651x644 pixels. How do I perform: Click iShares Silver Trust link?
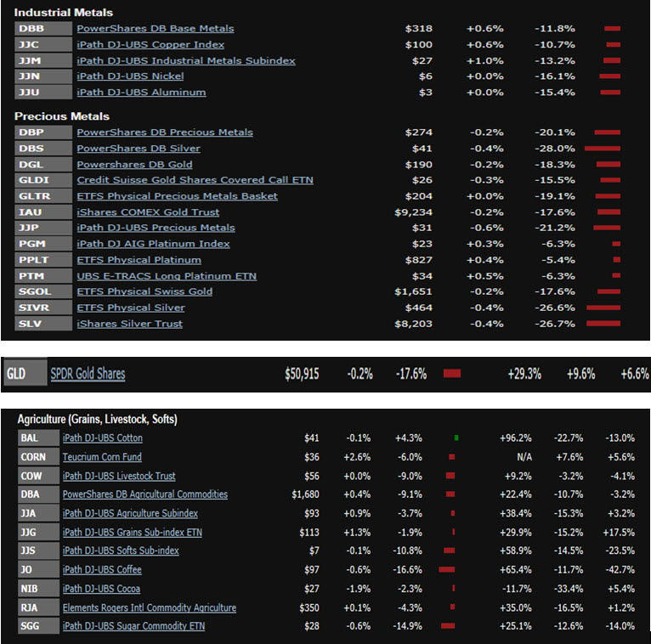coord(129,324)
